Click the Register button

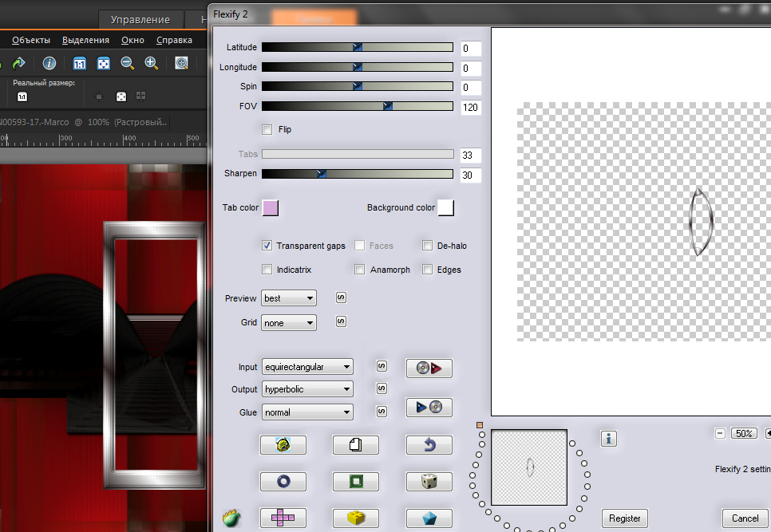(624, 518)
